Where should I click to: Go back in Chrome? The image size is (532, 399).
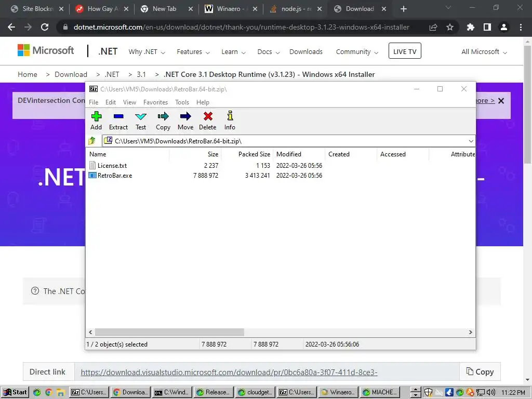(x=11, y=27)
